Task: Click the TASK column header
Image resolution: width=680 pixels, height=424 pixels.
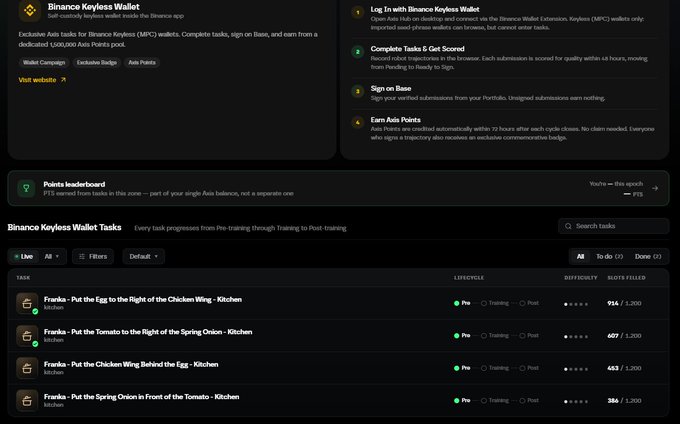Action: tap(23, 277)
